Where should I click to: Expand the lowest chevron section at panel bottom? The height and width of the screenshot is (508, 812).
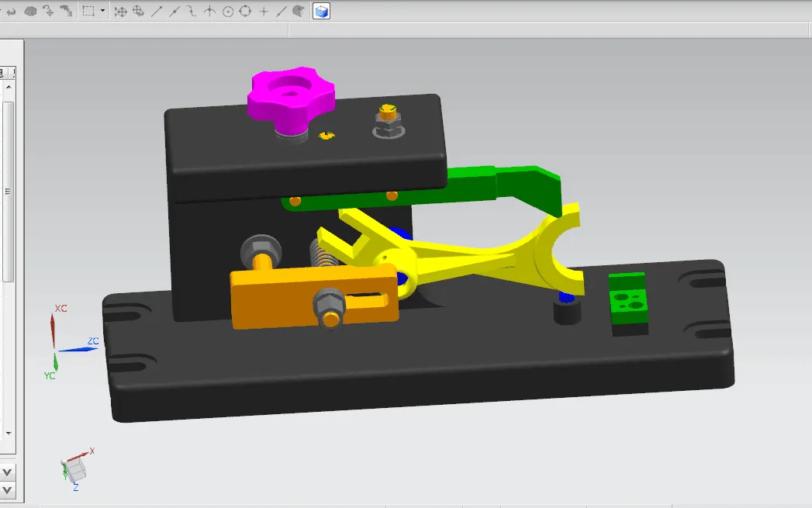[7, 490]
